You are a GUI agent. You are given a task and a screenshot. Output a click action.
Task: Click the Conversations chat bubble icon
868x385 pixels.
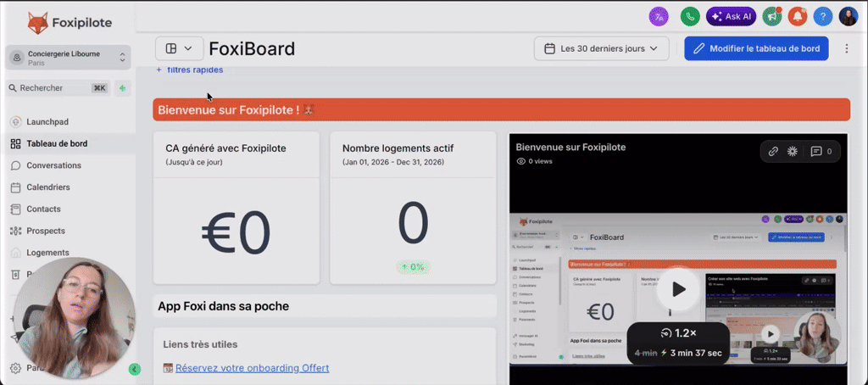click(15, 165)
